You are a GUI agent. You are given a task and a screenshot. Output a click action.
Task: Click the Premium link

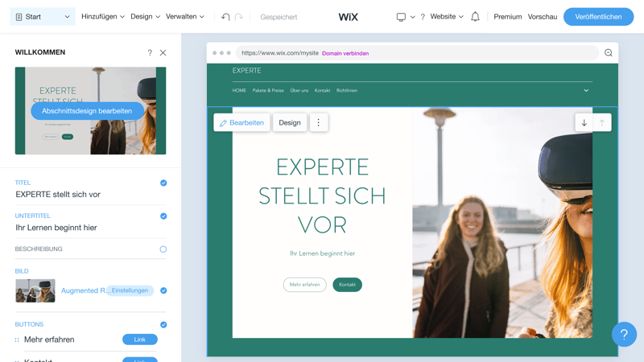(508, 17)
